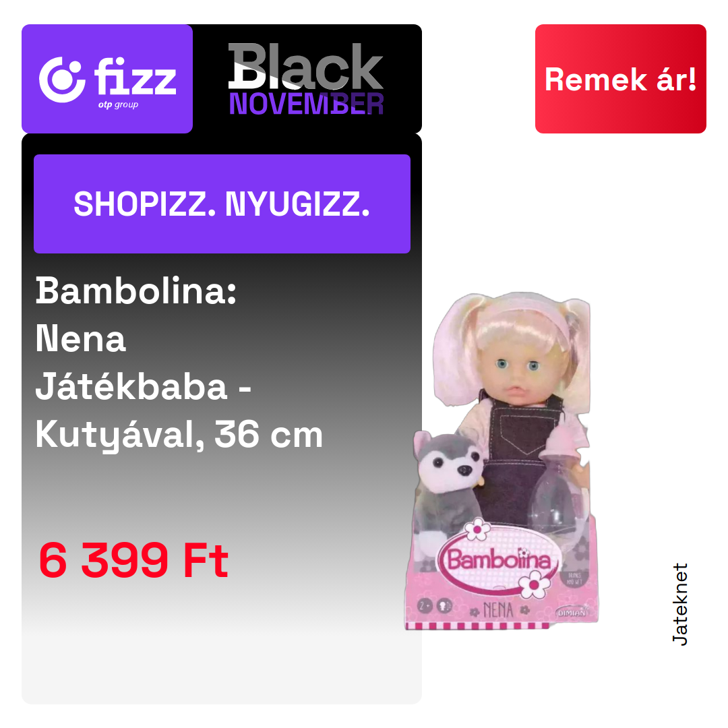Click the Kutyával, 36 cm text line
Image resolution: width=728 pixels, height=728 pixels.
point(179,435)
